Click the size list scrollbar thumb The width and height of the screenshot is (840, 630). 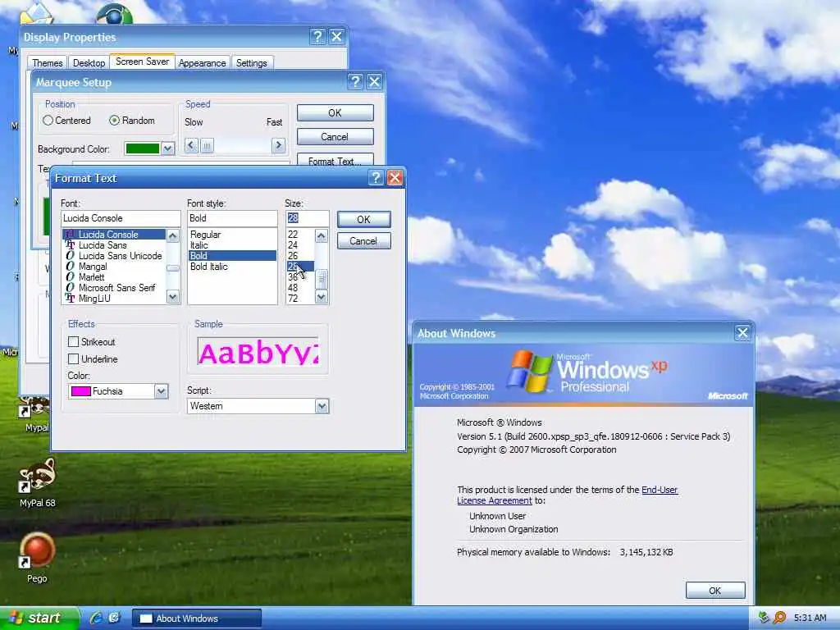(x=321, y=279)
